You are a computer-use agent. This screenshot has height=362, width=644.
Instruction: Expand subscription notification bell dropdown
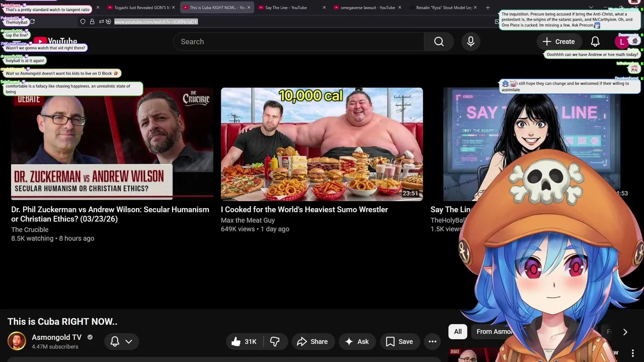[x=121, y=341]
